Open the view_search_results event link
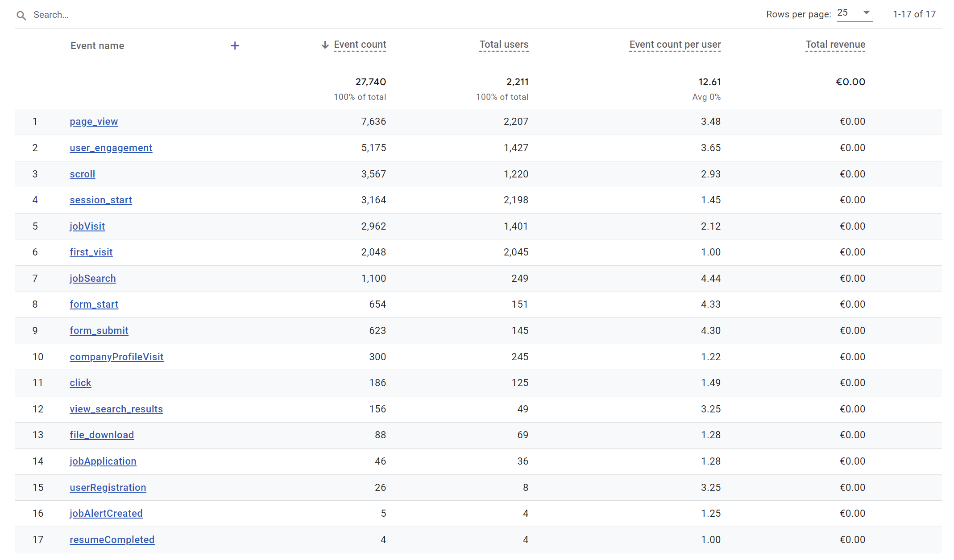This screenshot has width=954, height=560. click(x=116, y=409)
